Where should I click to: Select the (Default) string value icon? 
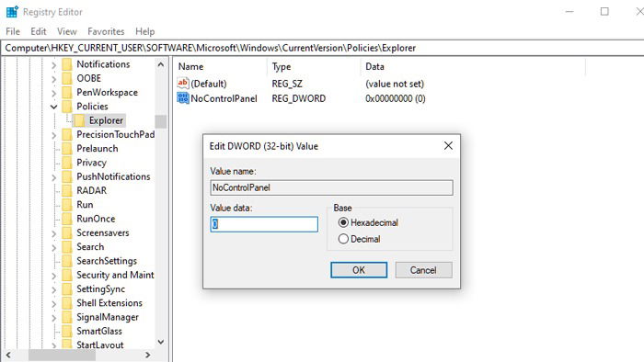tap(183, 84)
